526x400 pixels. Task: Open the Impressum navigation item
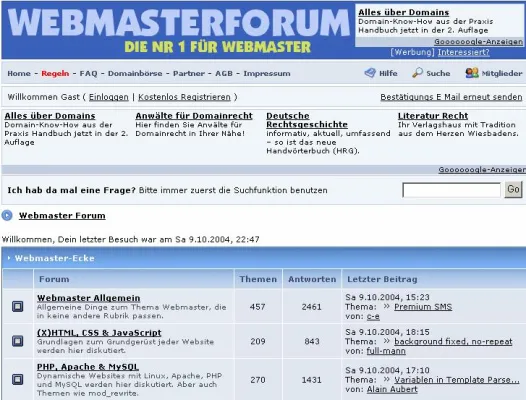267,73
